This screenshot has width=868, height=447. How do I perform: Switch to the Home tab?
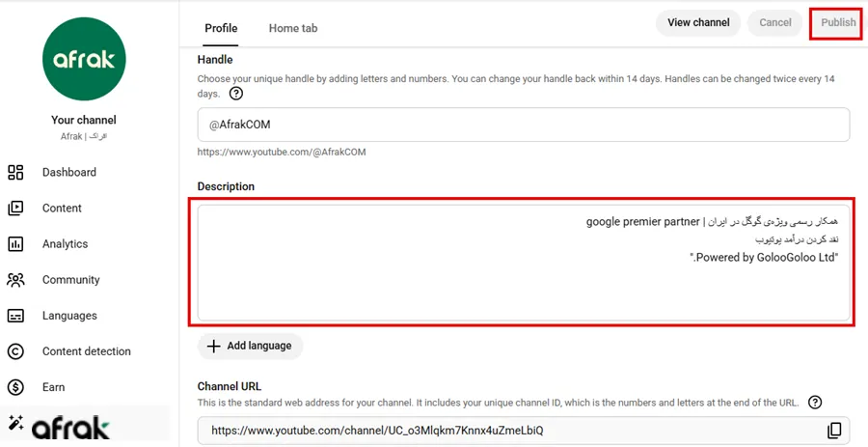293,28
